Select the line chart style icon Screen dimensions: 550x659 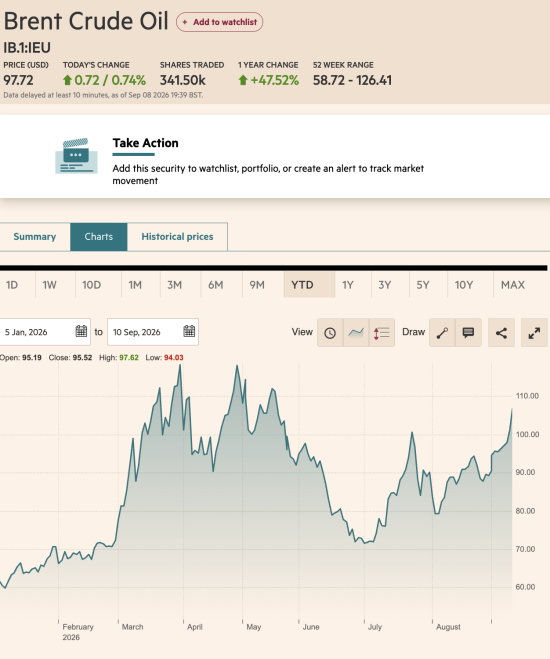[x=356, y=333]
